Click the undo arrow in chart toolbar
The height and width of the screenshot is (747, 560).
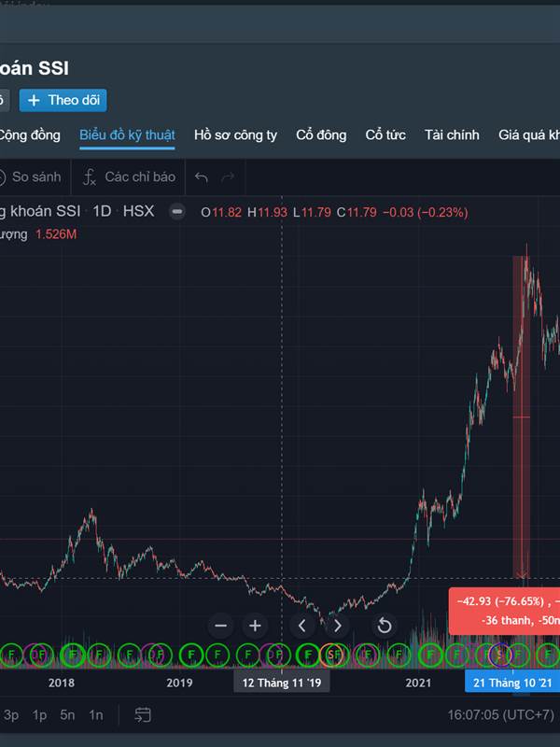(202, 177)
